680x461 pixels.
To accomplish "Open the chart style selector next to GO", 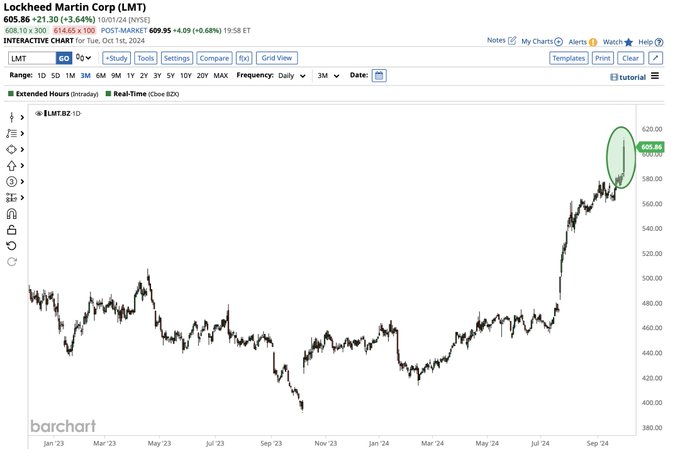I will (x=83, y=58).
